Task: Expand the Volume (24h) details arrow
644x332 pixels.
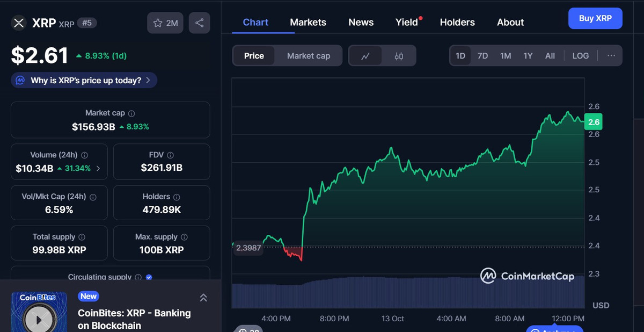Action: coord(98,169)
